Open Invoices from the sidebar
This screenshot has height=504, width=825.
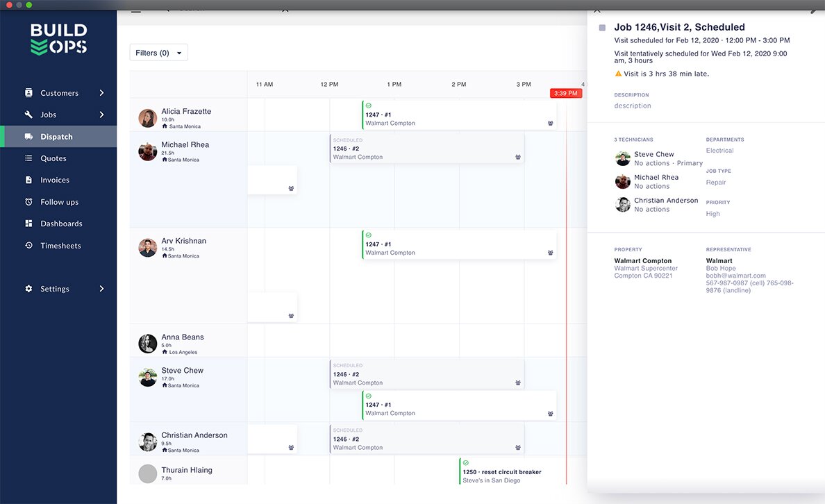point(58,180)
